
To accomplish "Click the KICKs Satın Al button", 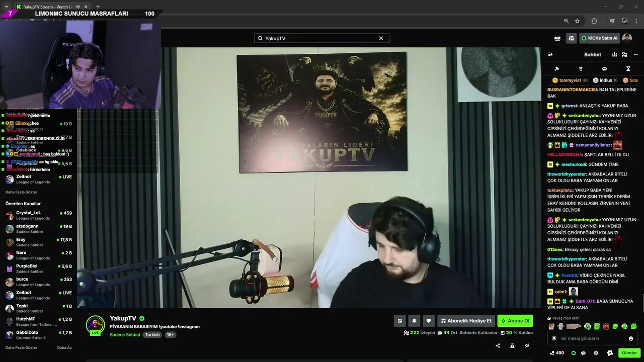I will click(599, 38).
